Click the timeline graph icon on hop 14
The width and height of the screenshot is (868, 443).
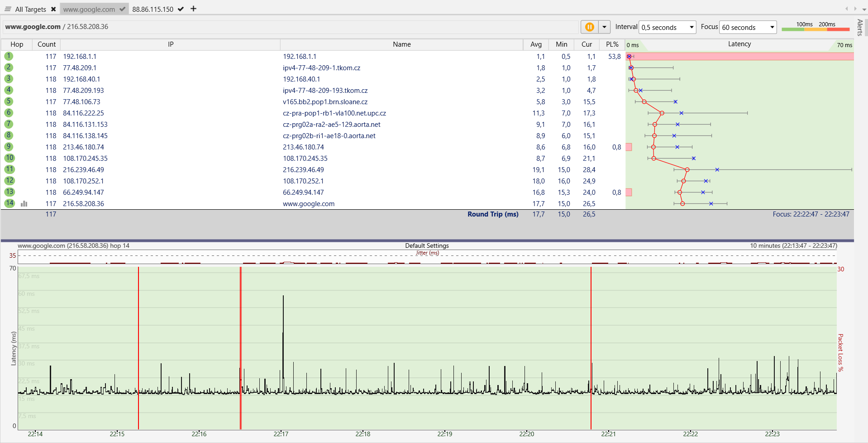coord(24,204)
